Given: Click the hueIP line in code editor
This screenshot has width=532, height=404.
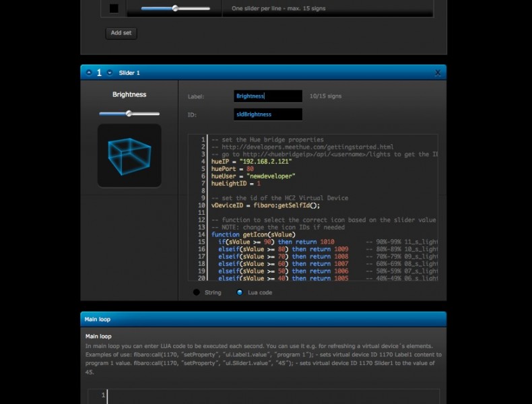Looking at the screenshot, I should pos(242,162).
